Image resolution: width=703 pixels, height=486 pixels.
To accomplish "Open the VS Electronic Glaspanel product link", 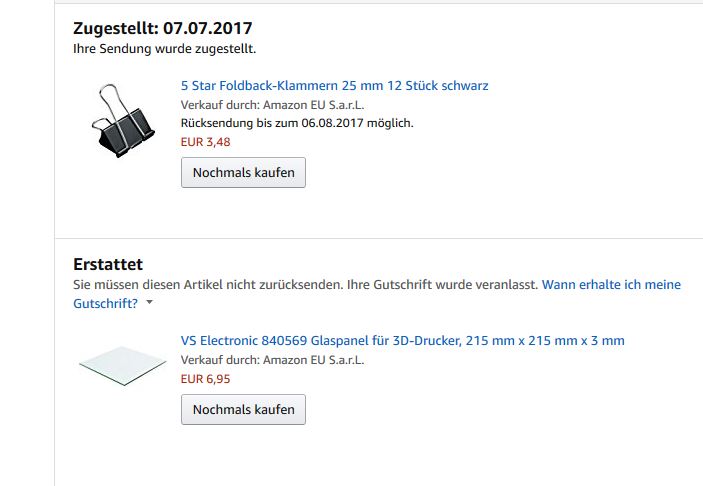I will point(402,341).
